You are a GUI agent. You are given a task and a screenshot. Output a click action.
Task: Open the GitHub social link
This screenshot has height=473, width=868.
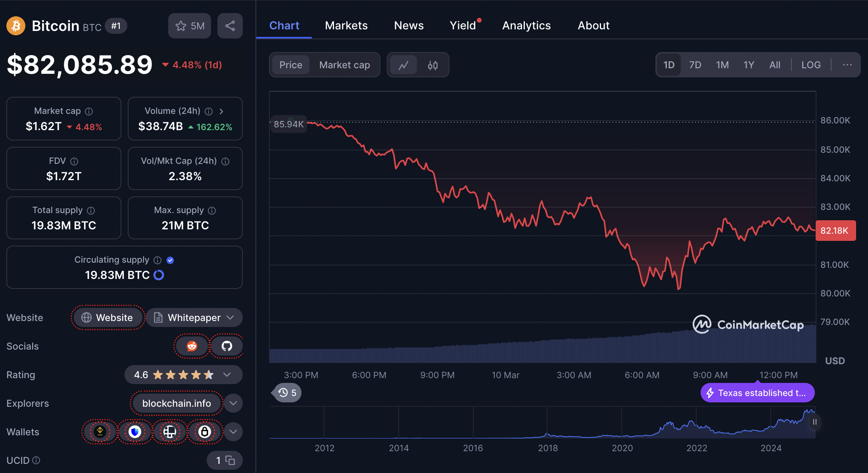coord(227,346)
